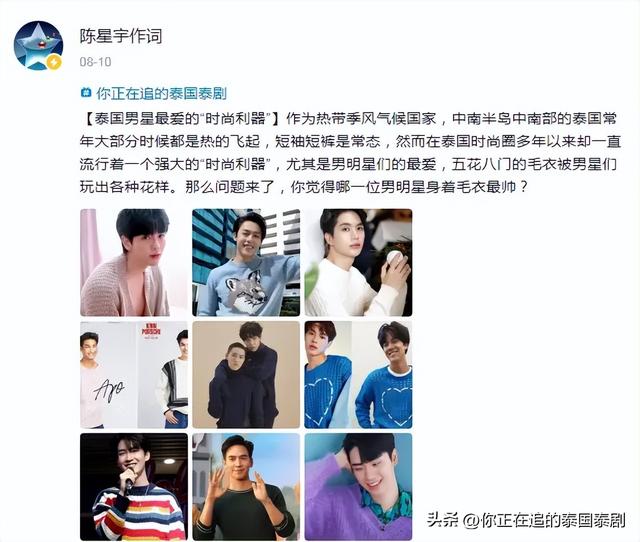Screen dimensions: 640x542
Task: View photo of man in white sweater
Action: tap(358, 262)
